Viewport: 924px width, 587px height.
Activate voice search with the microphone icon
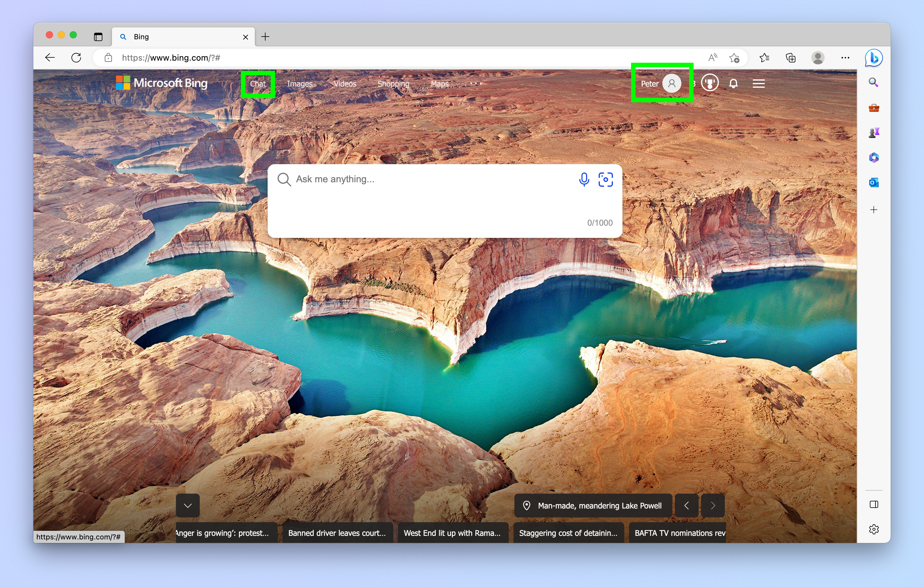click(x=584, y=179)
